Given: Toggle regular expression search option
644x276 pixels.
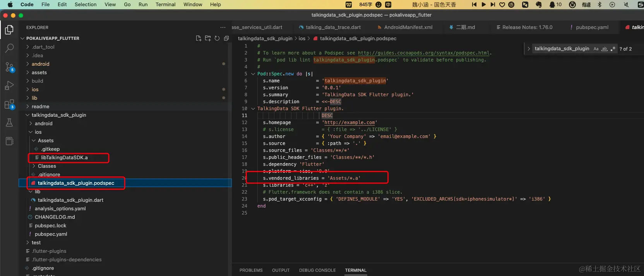Looking at the screenshot, I should (613, 49).
